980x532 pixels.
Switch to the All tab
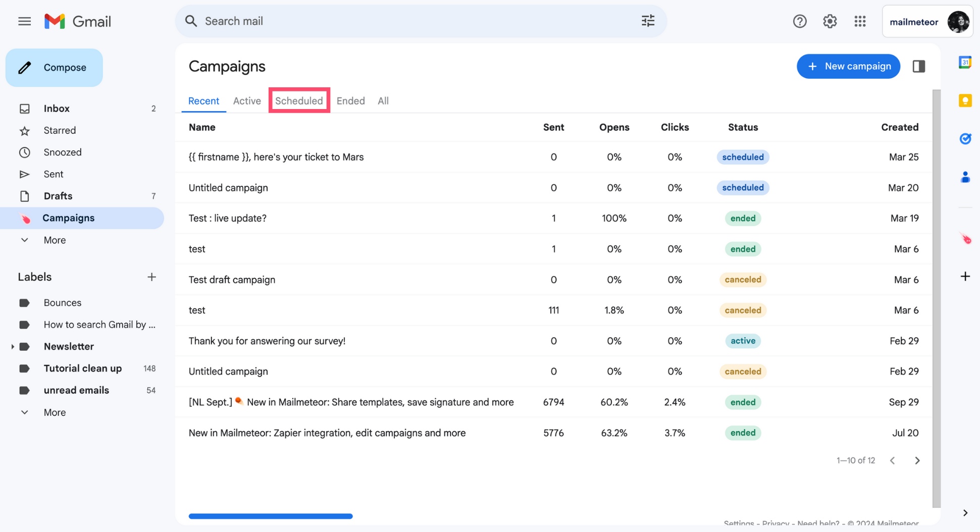(383, 101)
